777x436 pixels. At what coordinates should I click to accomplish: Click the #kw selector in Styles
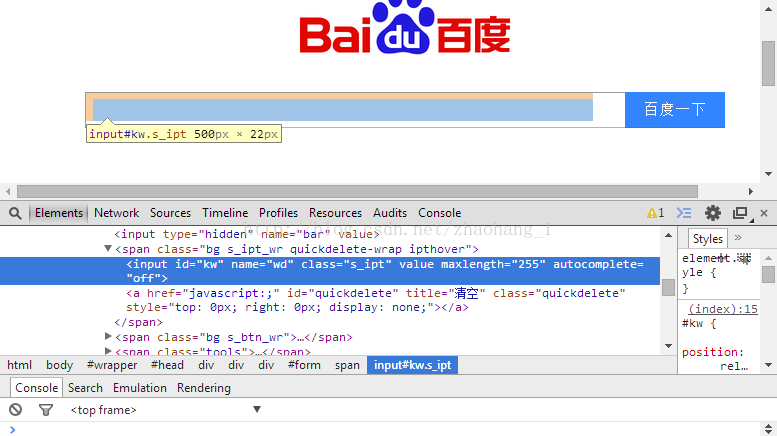692,324
